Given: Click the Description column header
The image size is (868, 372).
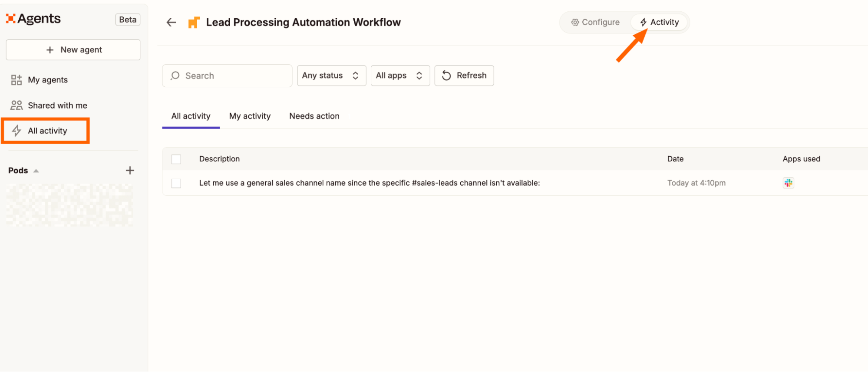Looking at the screenshot, I should coord(219,159).
